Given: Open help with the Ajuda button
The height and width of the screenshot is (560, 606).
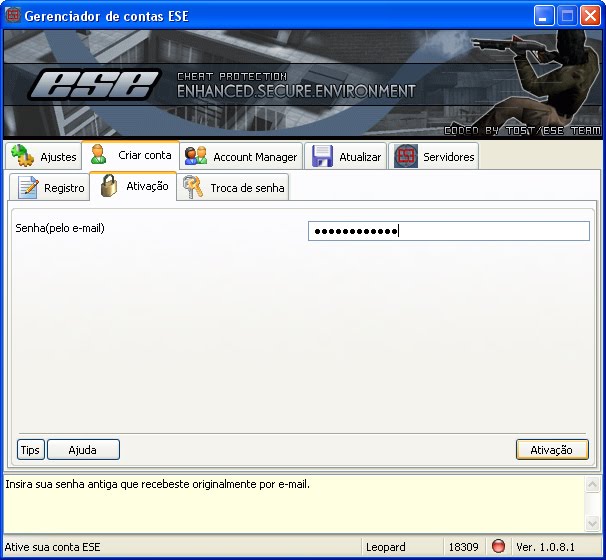Looking at the screenshot, I should click(x=83, y=450).
